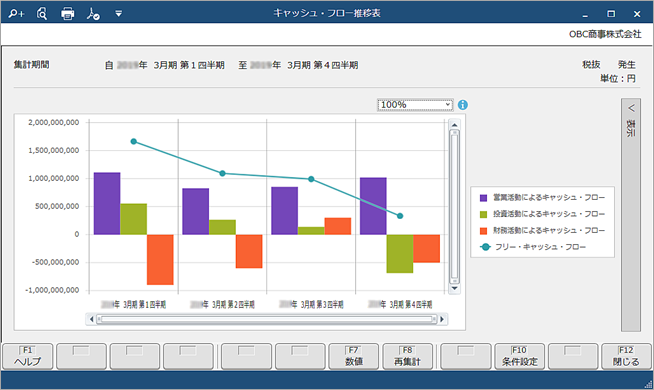
Task: Click purple bar of 第1四半期
Action: tap(107, 204)
